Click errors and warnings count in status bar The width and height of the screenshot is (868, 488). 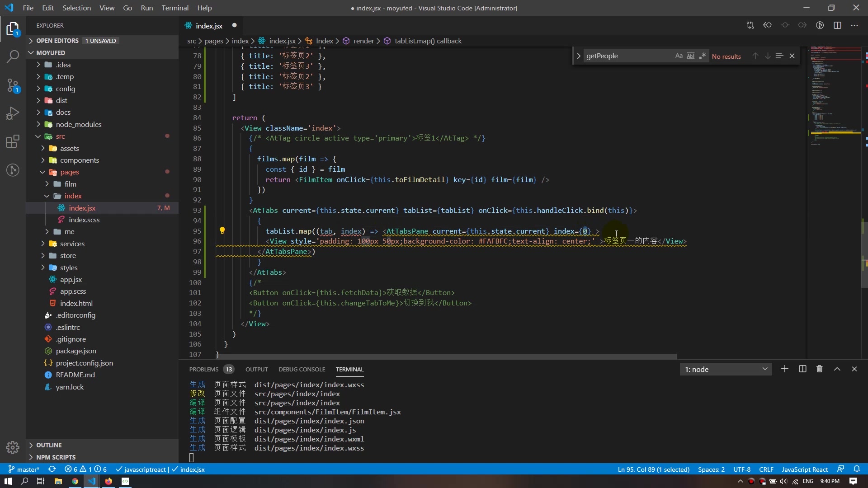[85, 469]
